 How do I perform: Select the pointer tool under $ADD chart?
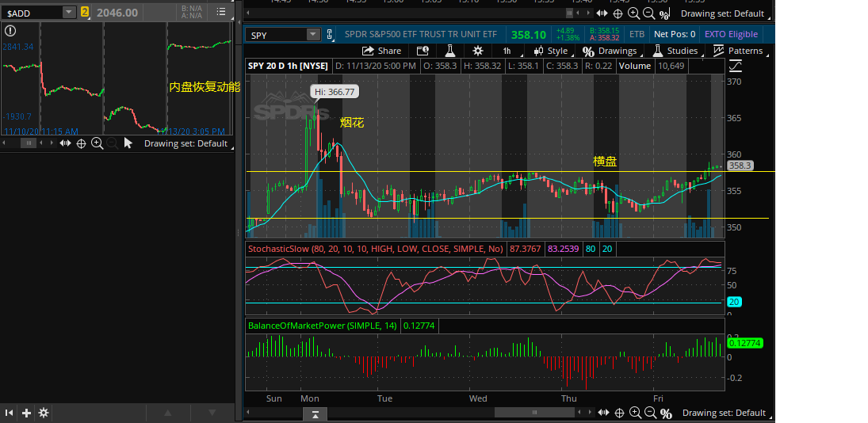coord(128,143)
